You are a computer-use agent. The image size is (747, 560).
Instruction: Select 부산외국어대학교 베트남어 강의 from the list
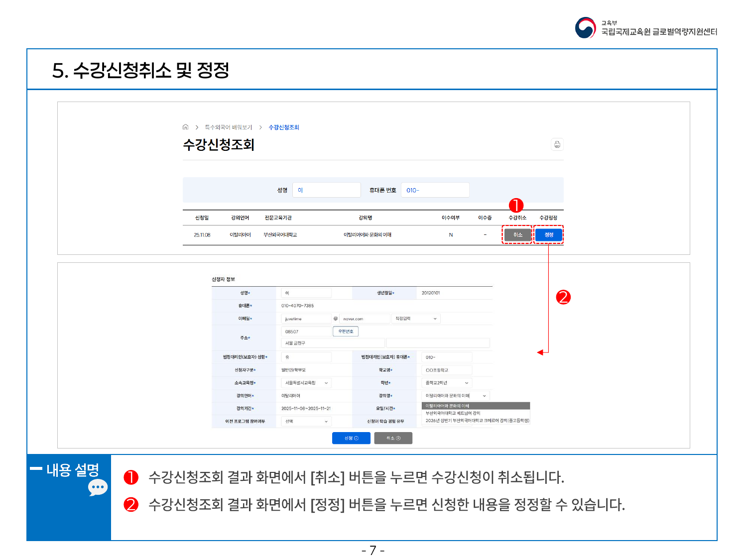(x=453, y=413)
